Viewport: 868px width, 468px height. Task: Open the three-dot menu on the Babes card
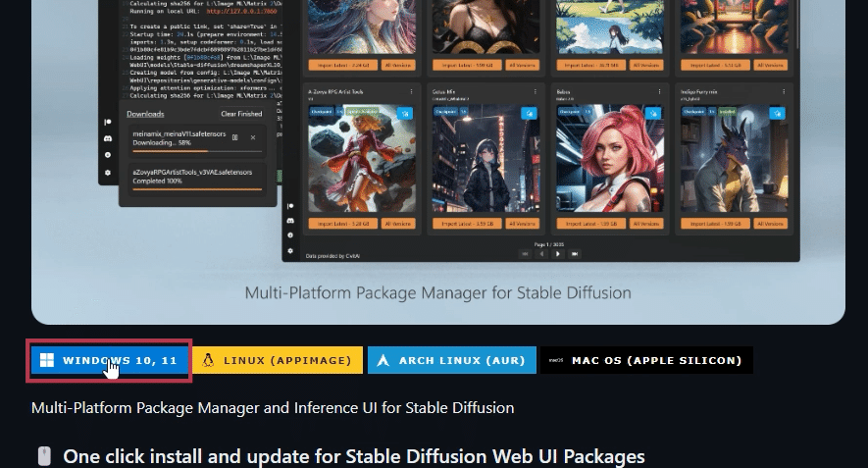click(x=659, y=92)
